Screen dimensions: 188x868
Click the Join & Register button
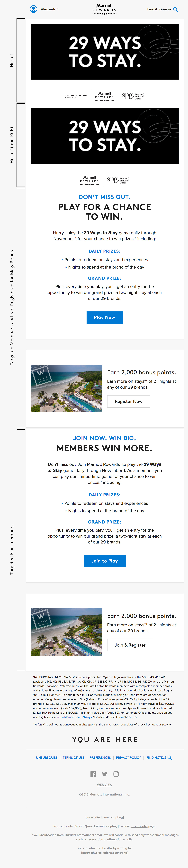pyautogui.click(x=130, y=645)
